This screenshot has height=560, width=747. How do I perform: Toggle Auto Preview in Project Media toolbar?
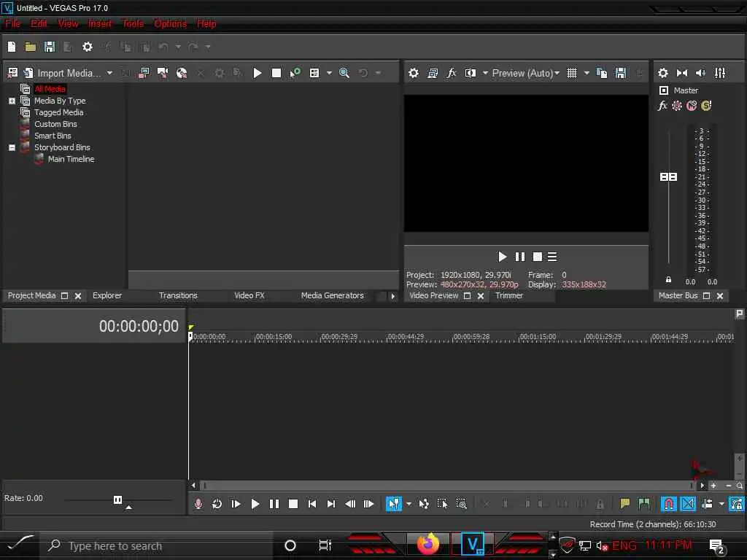click(x=295, y=73)
